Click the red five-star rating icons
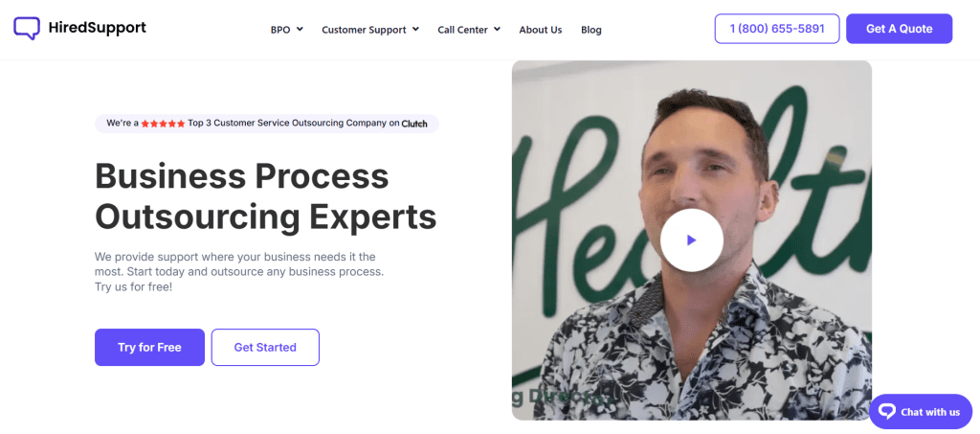Screen dimensions: 980x434 coord(163,124)
